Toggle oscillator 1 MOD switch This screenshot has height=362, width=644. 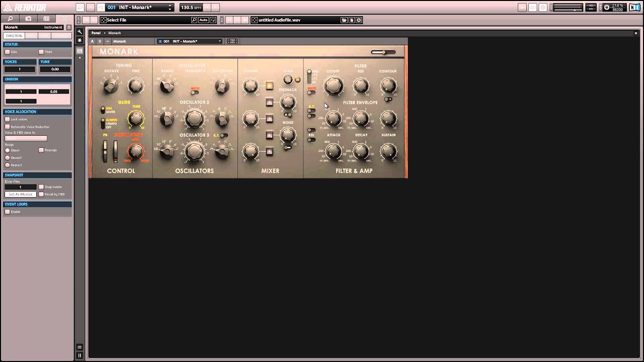pos(195,93)
